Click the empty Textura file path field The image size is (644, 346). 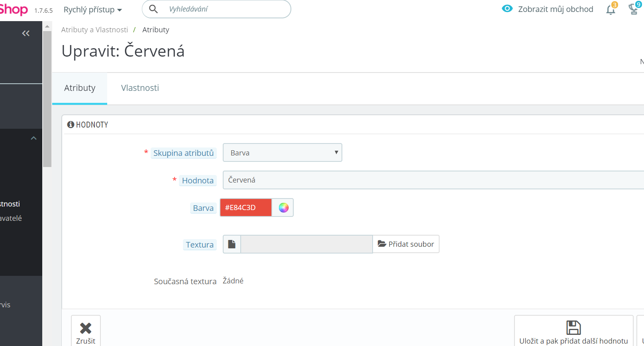pos(306,244)
